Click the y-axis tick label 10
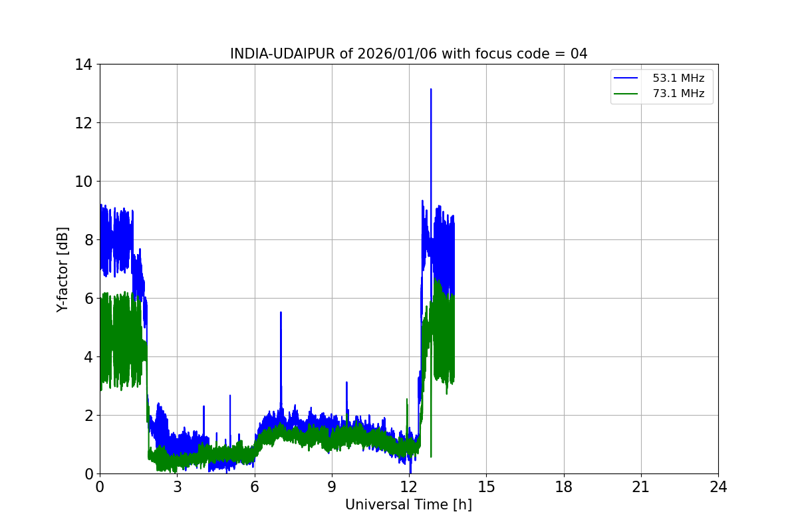Image resolution: width=798 pixels, height=532 pixels. tap(84, 182)
